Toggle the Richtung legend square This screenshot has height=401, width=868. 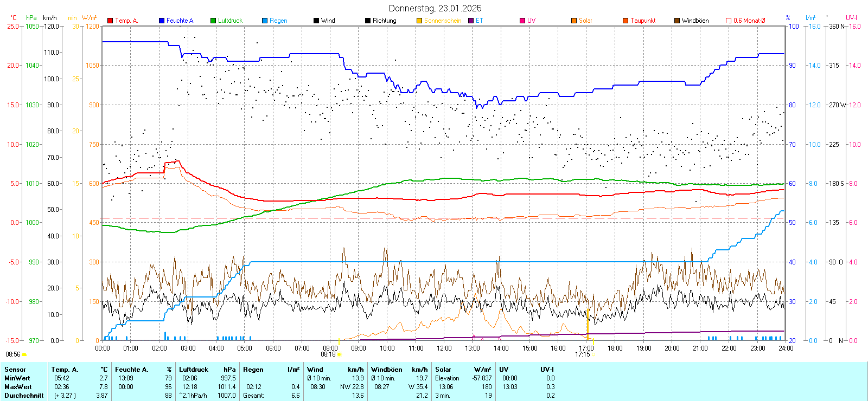[368, 21]
